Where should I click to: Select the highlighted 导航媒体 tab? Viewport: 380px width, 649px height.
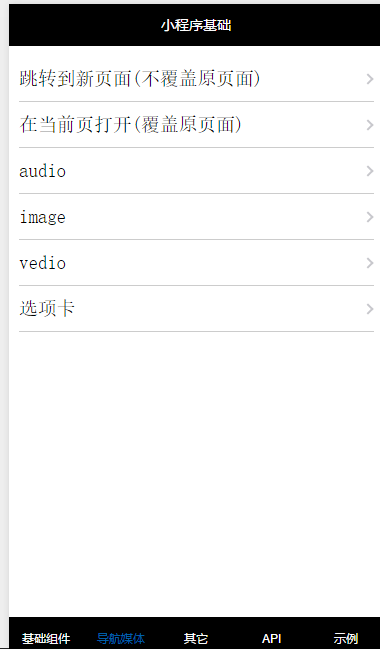[120, 638]
